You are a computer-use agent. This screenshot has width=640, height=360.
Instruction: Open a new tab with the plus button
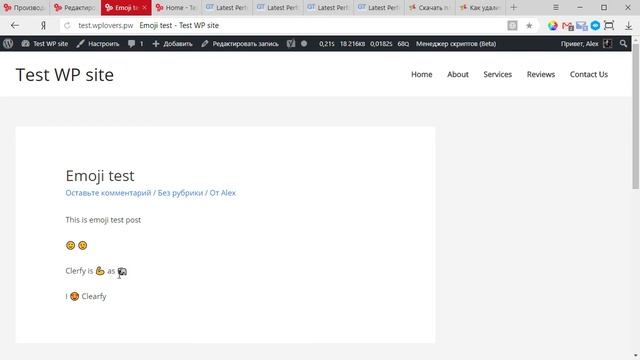pos(513,7)
